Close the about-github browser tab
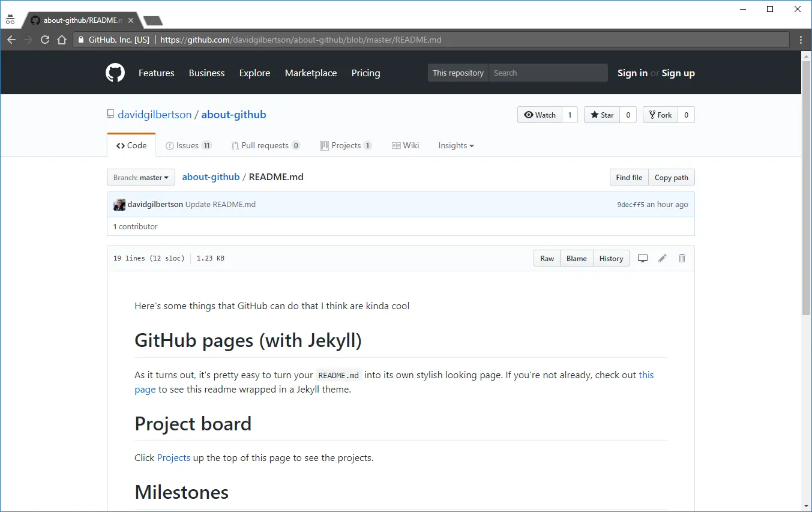The height and width of the screenshot is (512, 812). click(131, 20)
